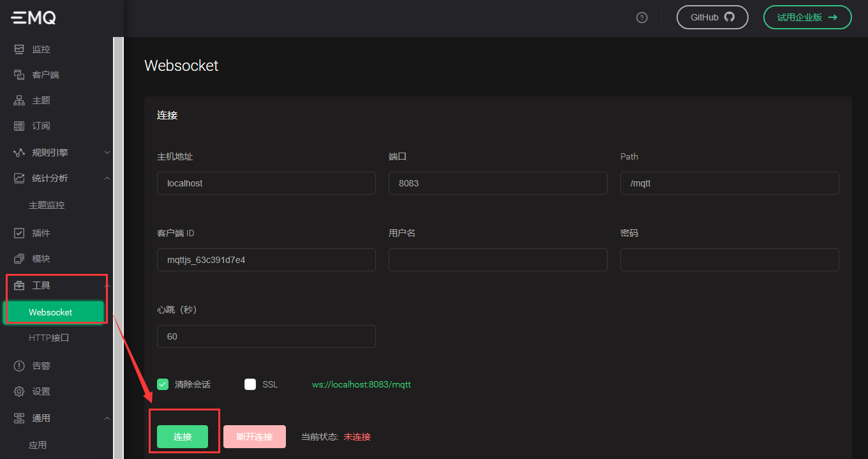Open the help question mark icon

coord(641,17)
